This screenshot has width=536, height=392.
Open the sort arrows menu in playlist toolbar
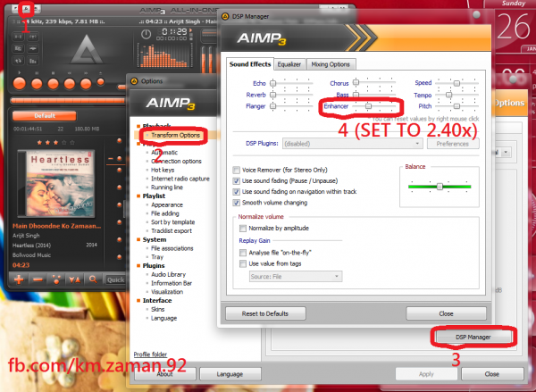point(74,279)
